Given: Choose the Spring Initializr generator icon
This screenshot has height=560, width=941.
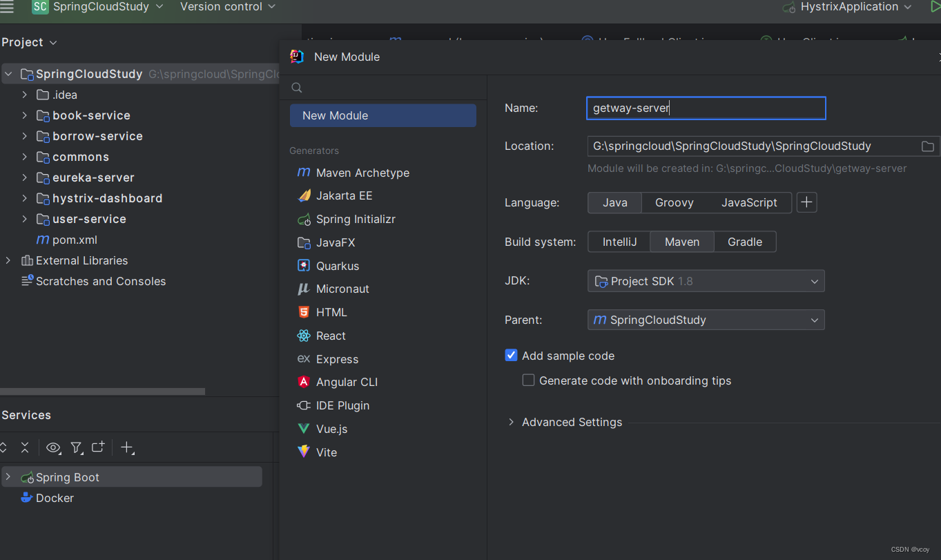Looking at the screenshot, I should [304, 220].
